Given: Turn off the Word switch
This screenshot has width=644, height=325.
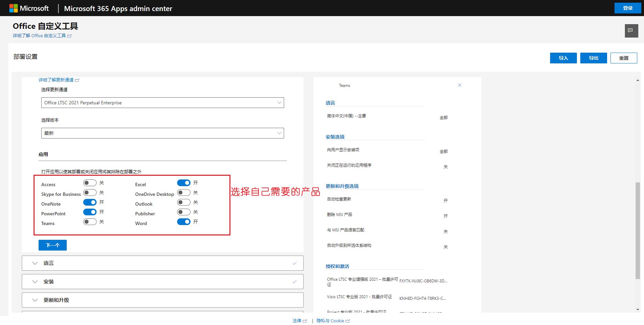Looking at the screenshot, I should coord(183,222).
